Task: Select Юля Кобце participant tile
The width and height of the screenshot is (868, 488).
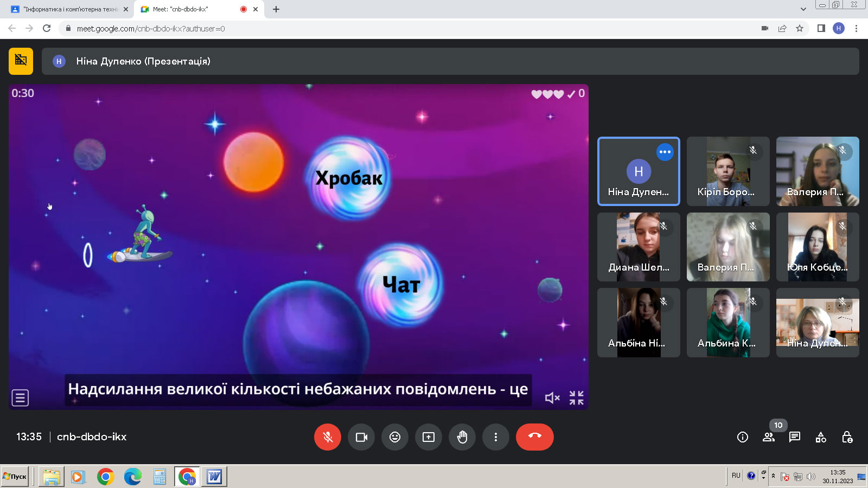Action: coord(818,247)
